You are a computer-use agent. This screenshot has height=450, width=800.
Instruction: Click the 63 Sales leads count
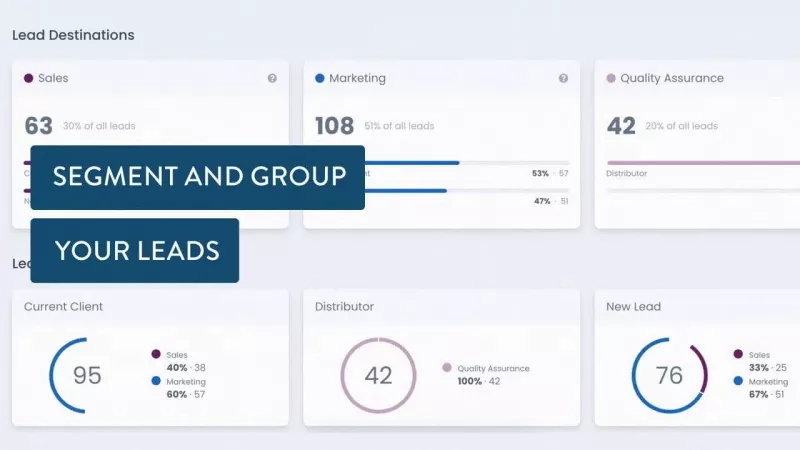point(39,126)
